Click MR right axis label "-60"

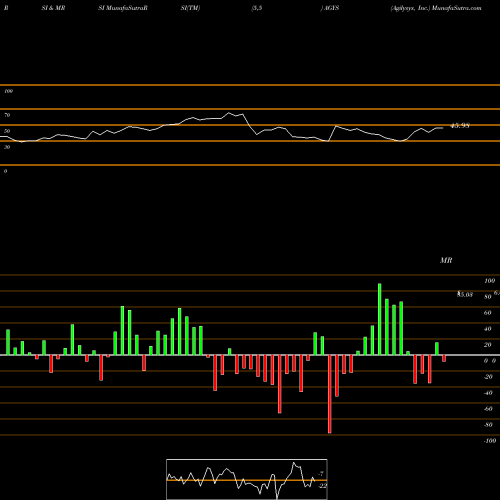(488, 409)
